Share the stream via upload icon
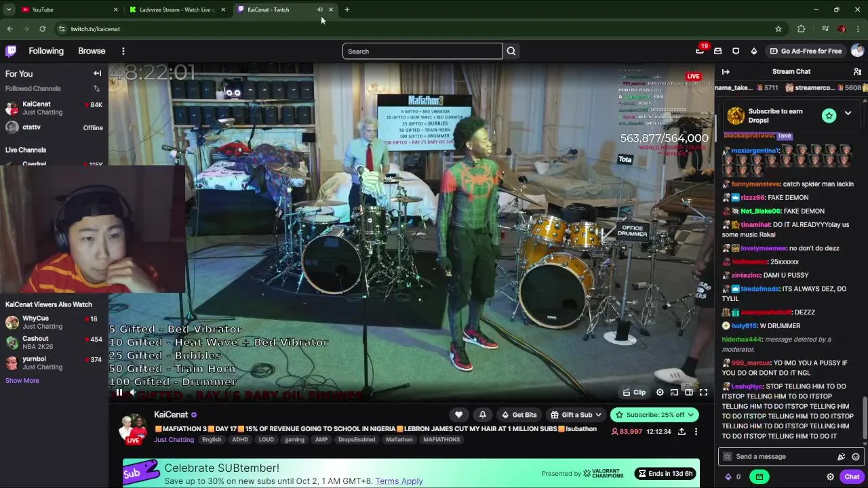Screen dimensions: 868x488 [x=682, y=431]
